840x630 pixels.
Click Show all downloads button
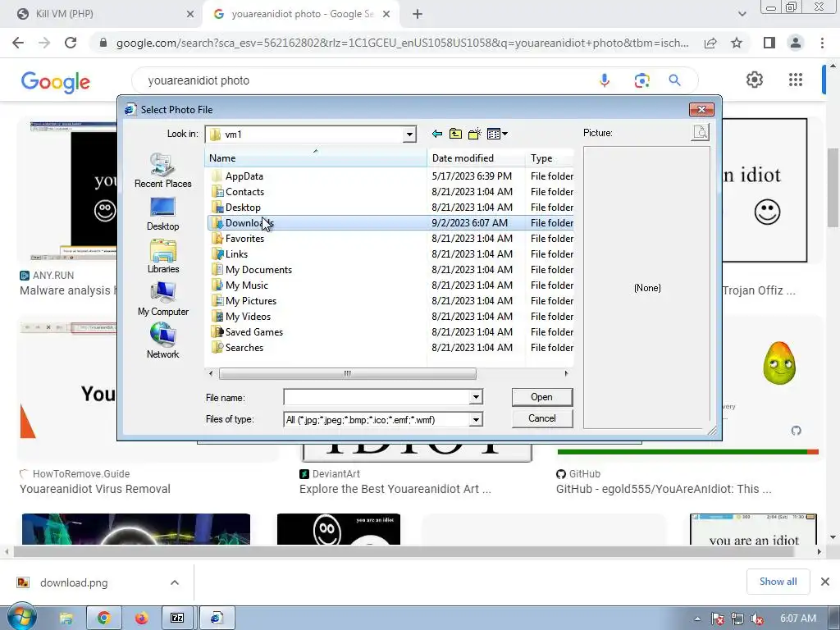coord(778,582)
